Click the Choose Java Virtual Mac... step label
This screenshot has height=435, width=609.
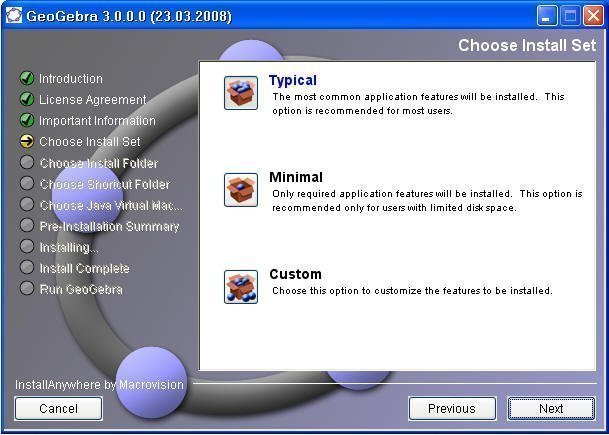[111, 205]
